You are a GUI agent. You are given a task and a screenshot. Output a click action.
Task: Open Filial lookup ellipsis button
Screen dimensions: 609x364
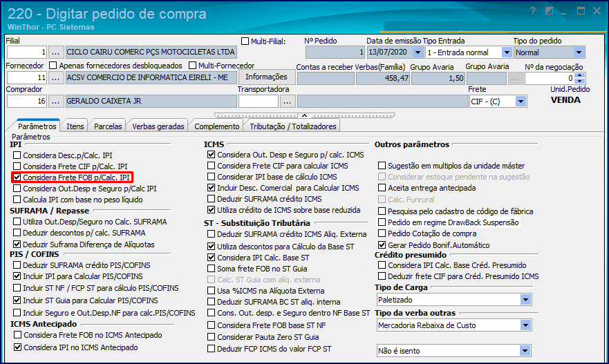[x=55, y=52]
